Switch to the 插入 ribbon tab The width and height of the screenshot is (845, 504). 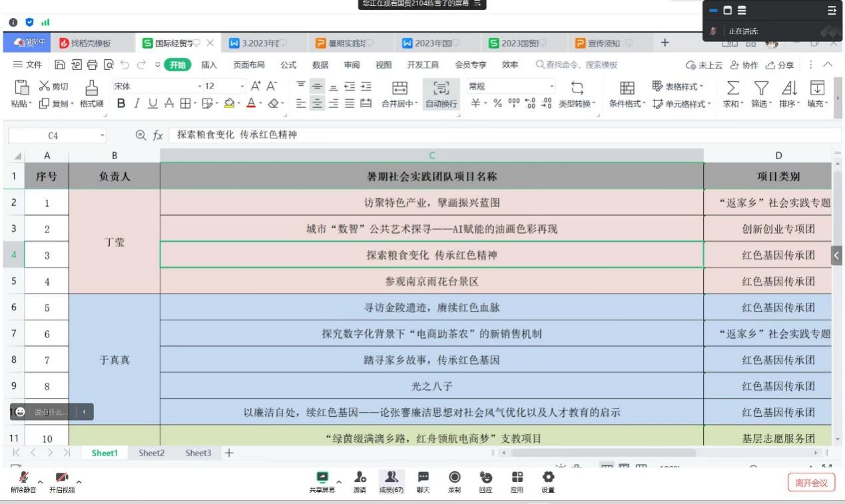[x=209, y=65]
